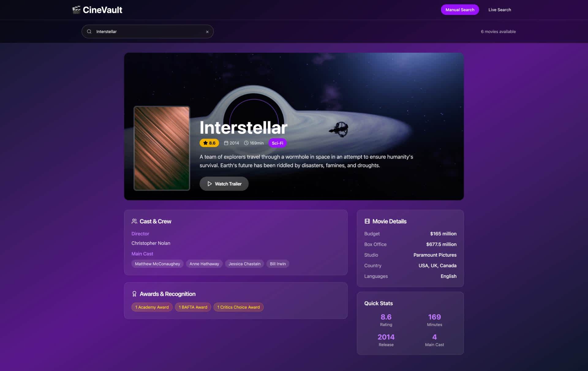This screenshot has height=371, width=588.
Task: Click the Interstellar search input field
Action: point(147,32)
